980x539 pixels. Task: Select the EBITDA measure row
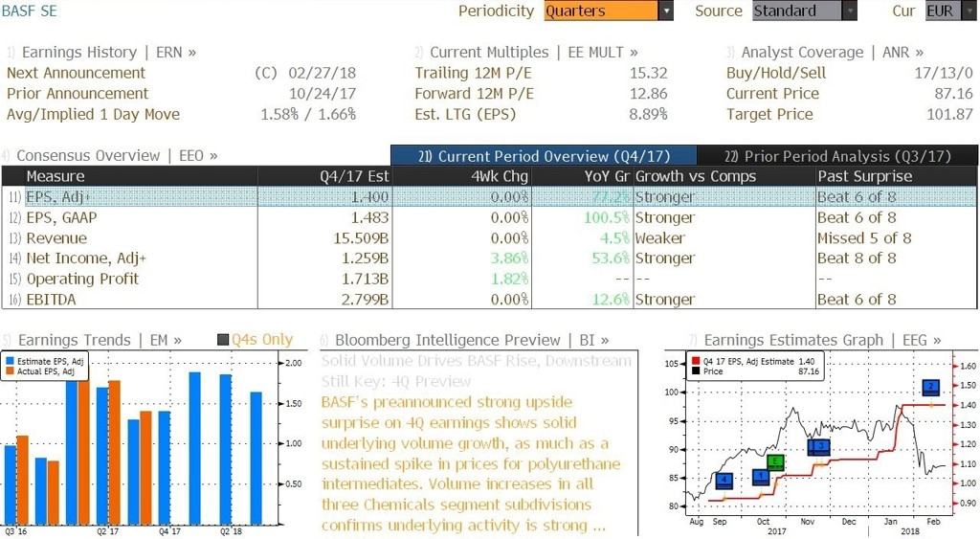click(489, 300)
